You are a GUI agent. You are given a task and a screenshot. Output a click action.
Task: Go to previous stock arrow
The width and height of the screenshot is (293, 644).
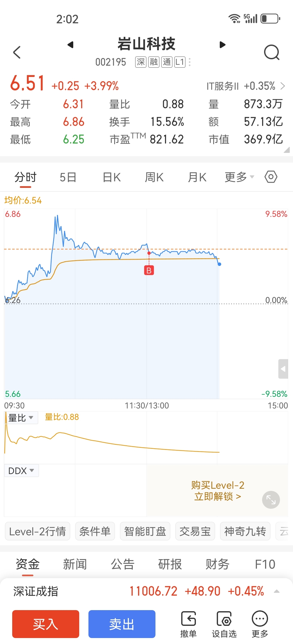[x=71, y=45]
